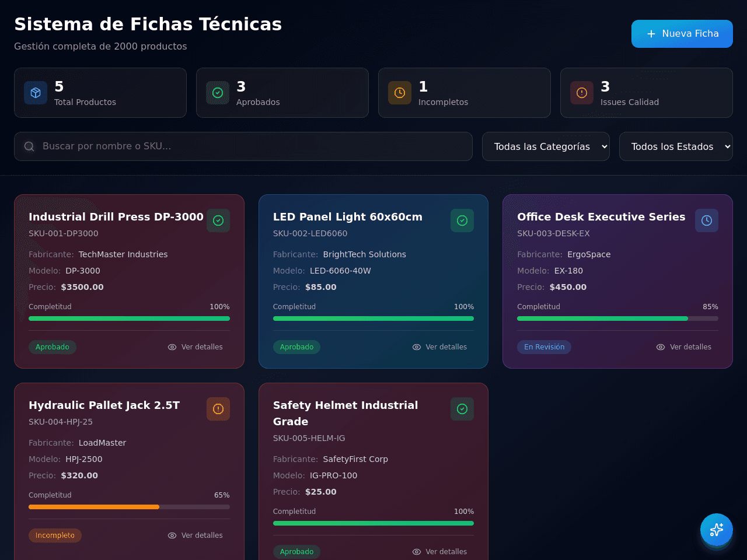Click eye icon on Office Desk Executive card
This screenshot has width=747, height=560.
(x=661, y=347)
